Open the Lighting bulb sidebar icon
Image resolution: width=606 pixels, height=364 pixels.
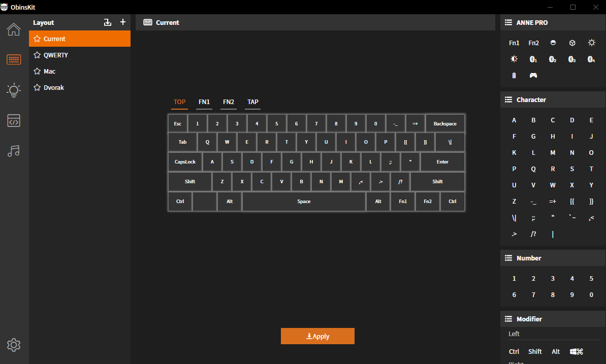14,90
